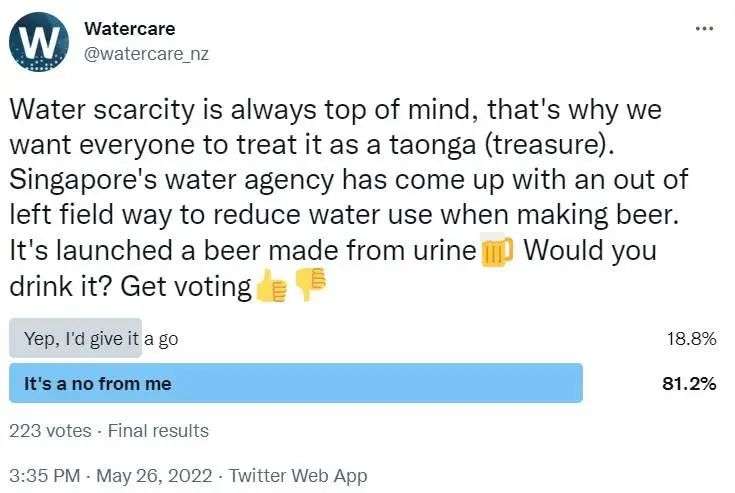This screenshot has height=493, width=735.
Task: Click the Final results label
Action: coord(158,431)
